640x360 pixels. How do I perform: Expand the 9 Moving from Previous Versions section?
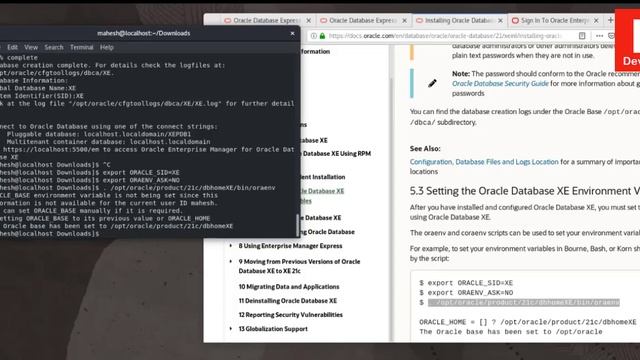231,262
